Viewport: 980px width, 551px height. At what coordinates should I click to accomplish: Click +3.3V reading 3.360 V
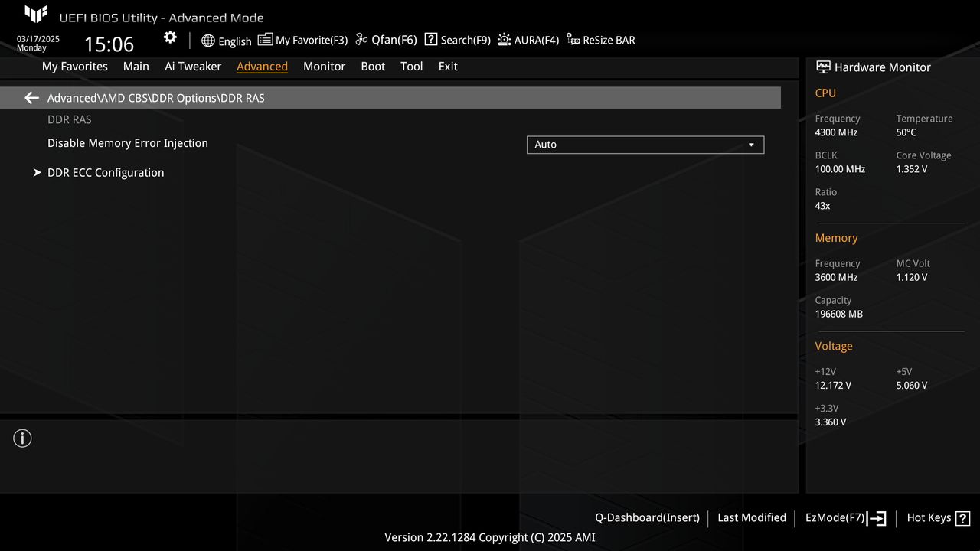pos(831,422)
